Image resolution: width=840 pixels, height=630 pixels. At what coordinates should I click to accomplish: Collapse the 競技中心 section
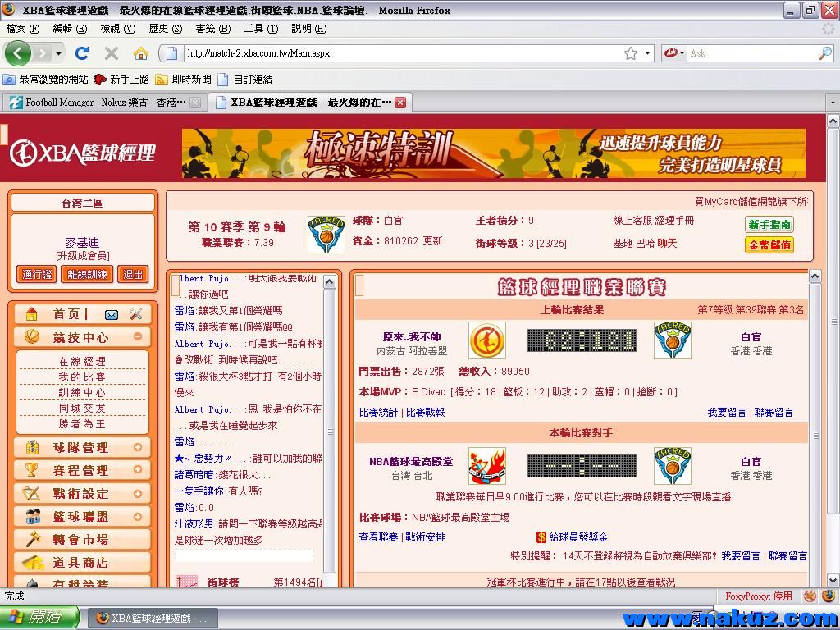point(138,336)
